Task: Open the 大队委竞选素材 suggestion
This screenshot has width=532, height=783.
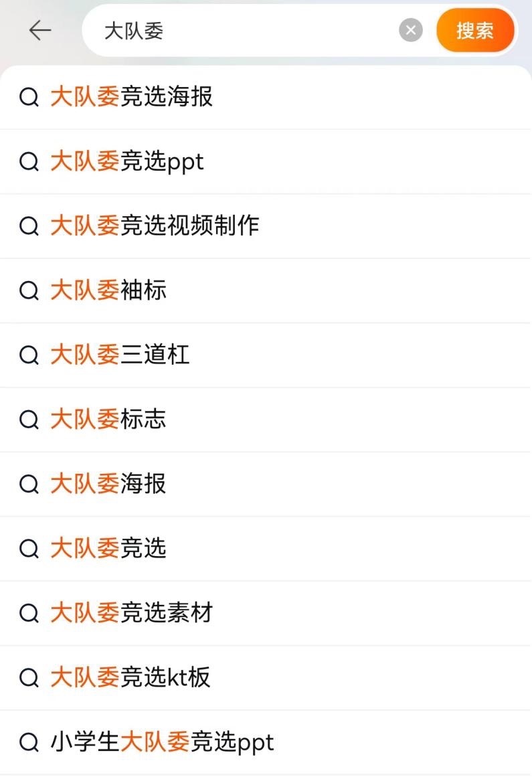Action: pyautogui.click(x=131, y=613)
